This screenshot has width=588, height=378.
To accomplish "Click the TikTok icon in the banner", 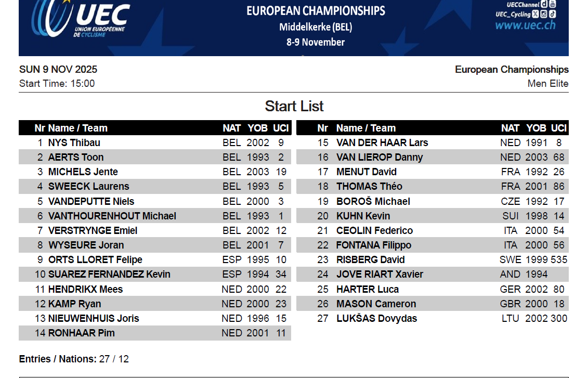I will (552, 14).
